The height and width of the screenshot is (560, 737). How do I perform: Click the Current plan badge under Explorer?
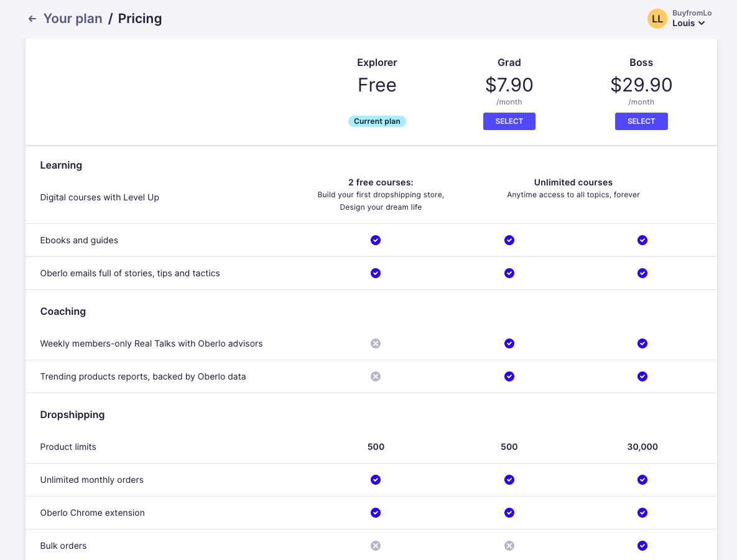point(377,121)
